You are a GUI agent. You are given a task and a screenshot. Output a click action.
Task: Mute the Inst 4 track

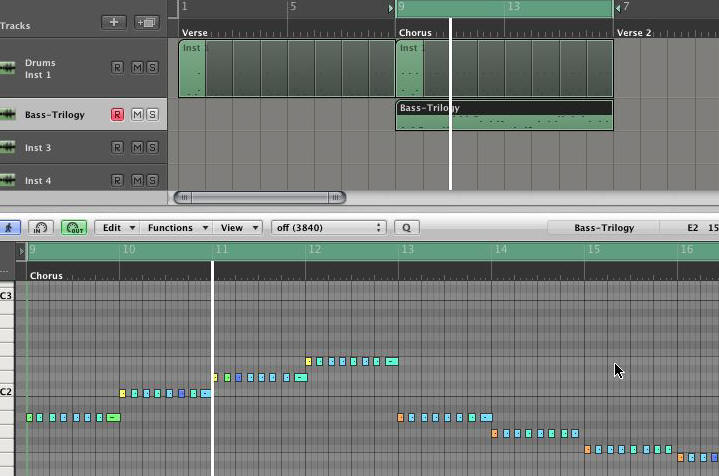pos(137,180)
